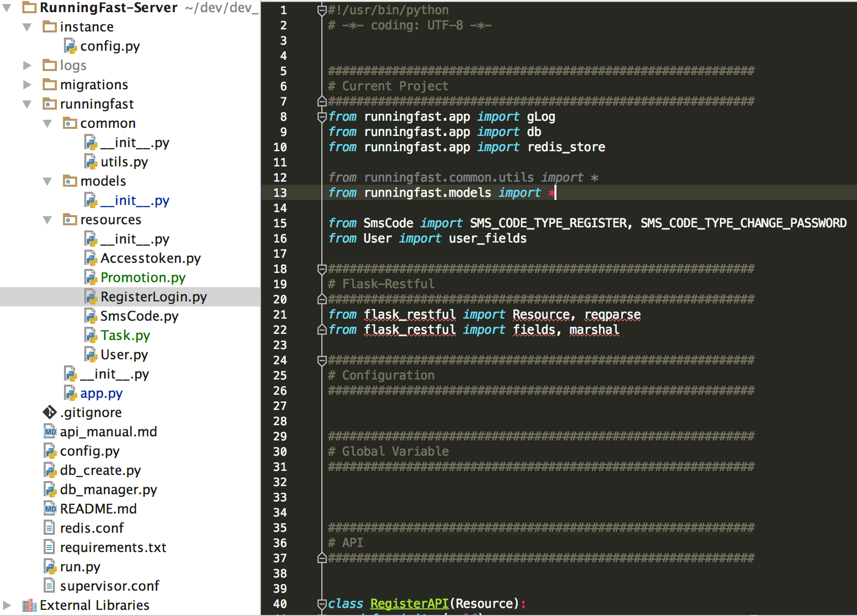The width and height of the screenshot is (857, 616).
Task: Click the runningfast package folder icon
Action: click(x=50, y=104)
